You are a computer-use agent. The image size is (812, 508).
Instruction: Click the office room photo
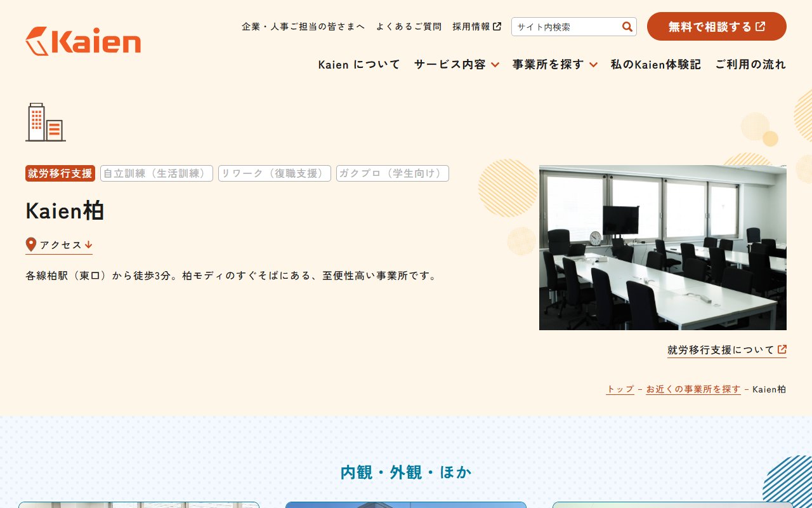(663, 248)
